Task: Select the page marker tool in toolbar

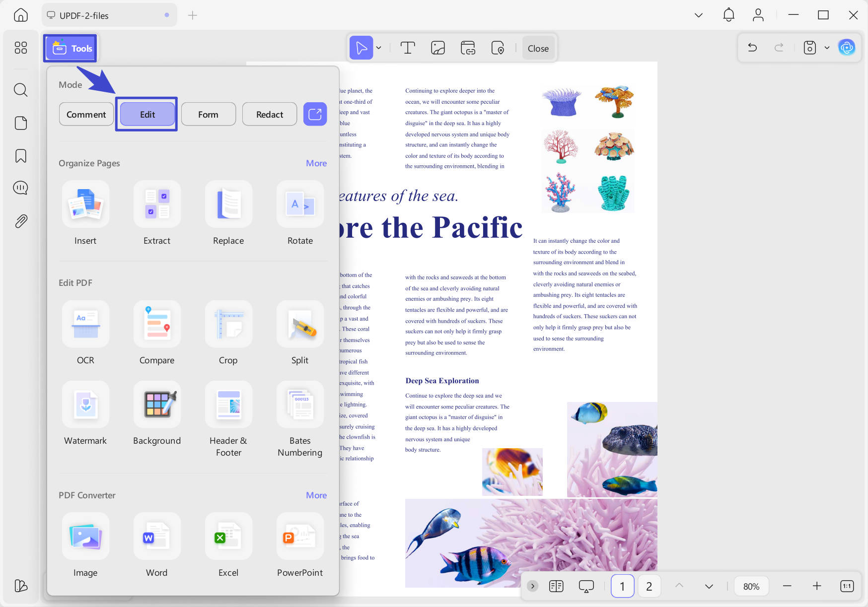Action: pyautogui.click(x=498, y=48)
